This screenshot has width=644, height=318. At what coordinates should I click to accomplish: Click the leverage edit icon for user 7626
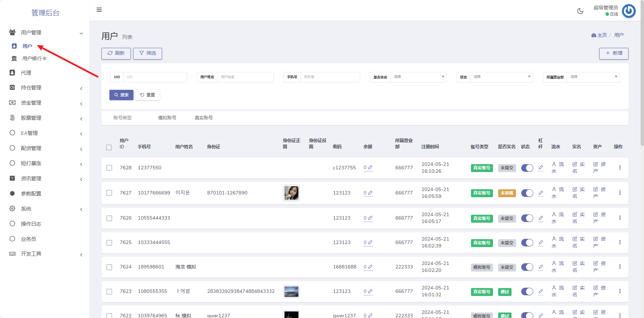click(540, 218)
